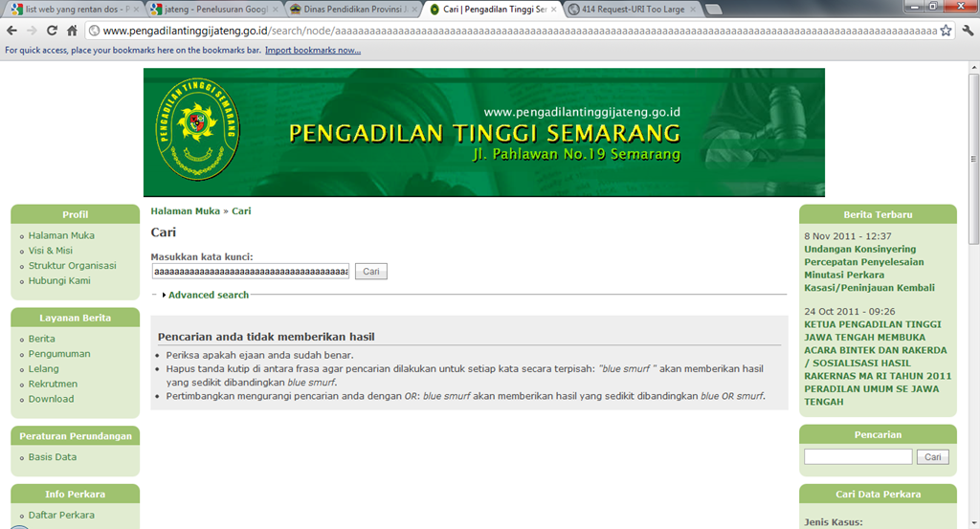Bookmark this page with the star icon
980x529 pixels.
click(946, 31)
